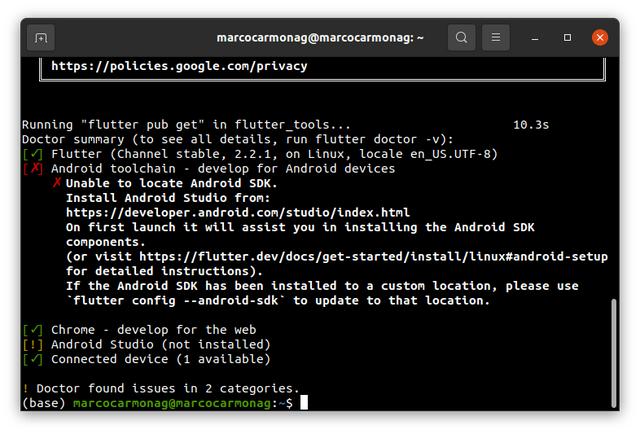Click the green checkmark beside Connected device
Image resolution: width=640 pixels, height=434 pixels.
[x=33, y=359]
